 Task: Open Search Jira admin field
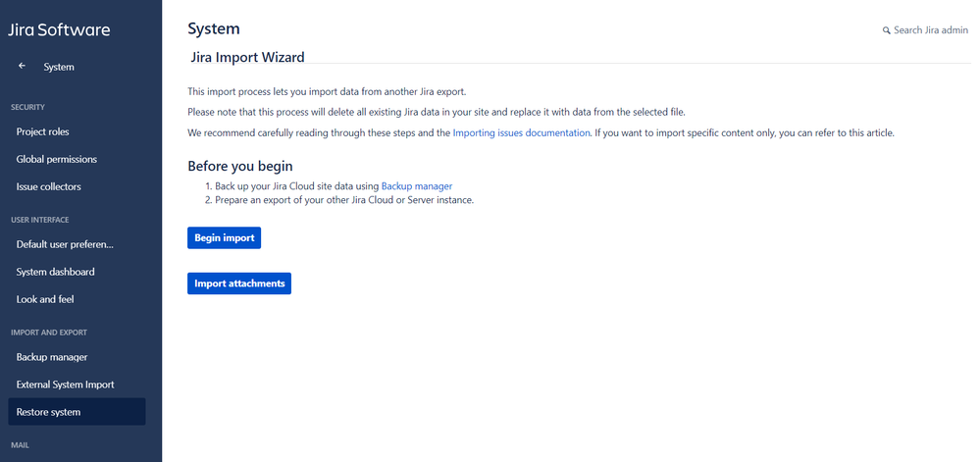click(925, 30)
